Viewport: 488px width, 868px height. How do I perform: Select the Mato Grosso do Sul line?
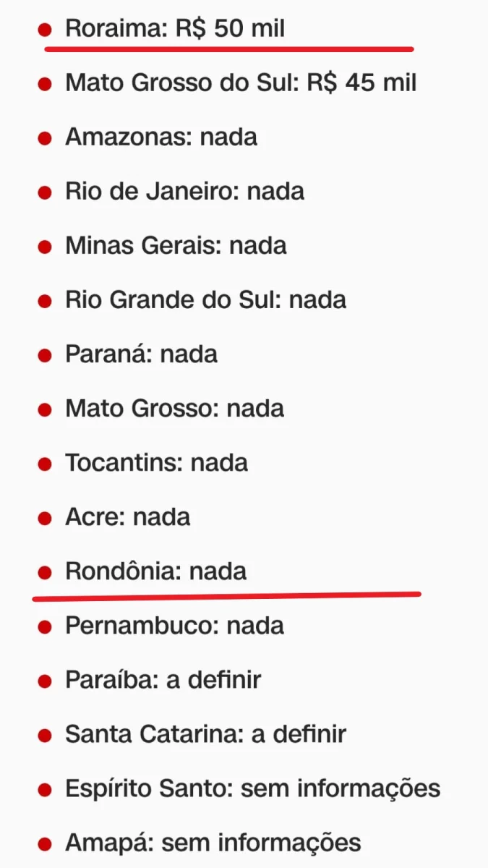pyautogui.click(x=241, y=83)
